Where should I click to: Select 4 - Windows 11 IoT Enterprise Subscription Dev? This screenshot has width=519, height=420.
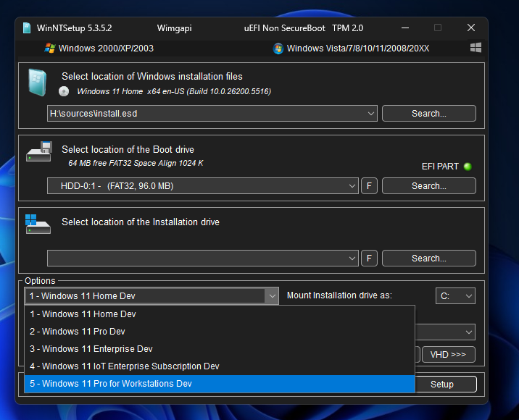(220, 366)
